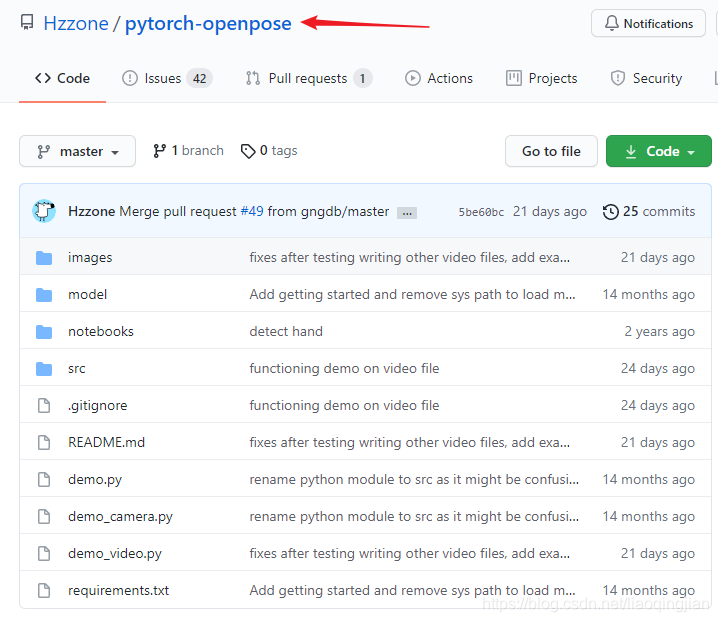The width and height of the screenshot is (718, 622).
Task: Switch to the Code tab
Action: click(x=62, y=78)
